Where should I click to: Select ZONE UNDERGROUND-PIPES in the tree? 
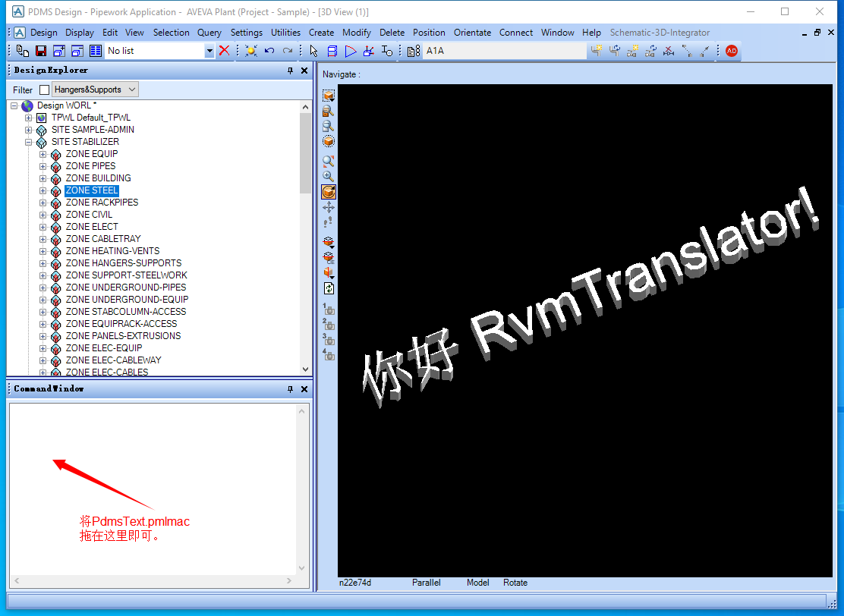pos(125,288)
